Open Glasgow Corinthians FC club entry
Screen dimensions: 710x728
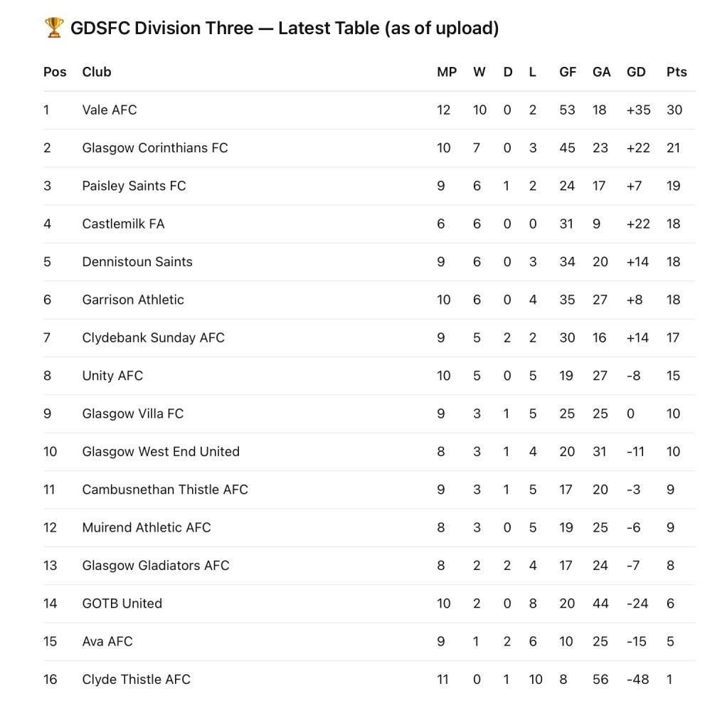[155, 148]
